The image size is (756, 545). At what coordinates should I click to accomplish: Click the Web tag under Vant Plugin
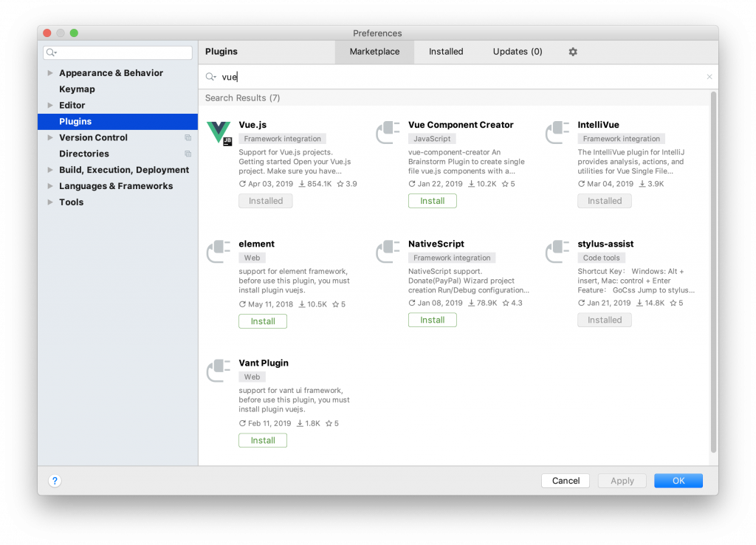(x=252, y=377)
